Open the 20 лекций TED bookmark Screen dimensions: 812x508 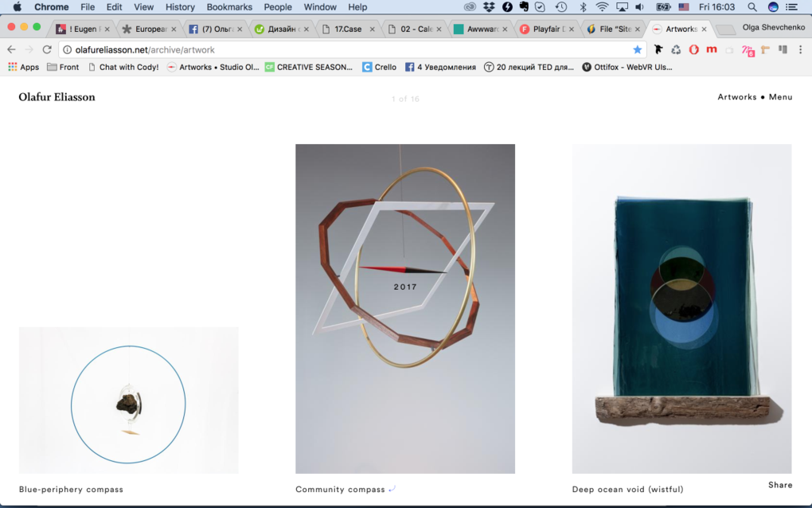529,68
